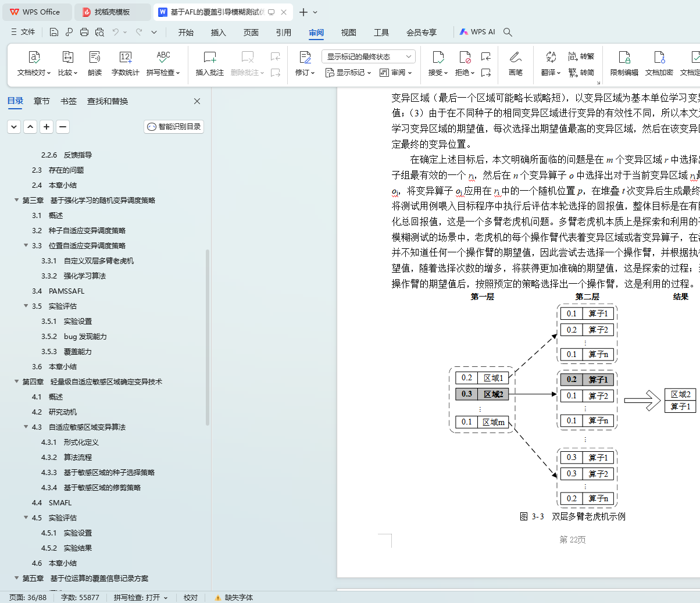Collapse 3.3 位置自适应变异调度策略 section
The width and height of the screenshot is (700, 603).
point(26,245)
